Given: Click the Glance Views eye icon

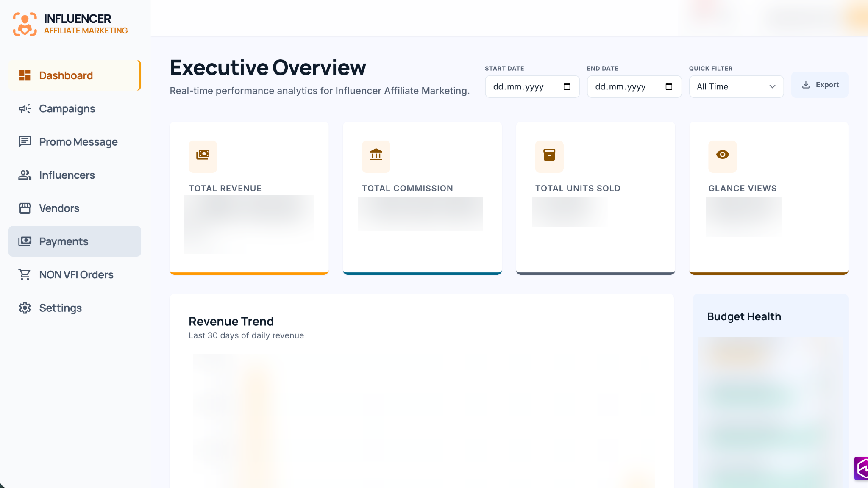Looking at the screenshot, I should [723, 155].
